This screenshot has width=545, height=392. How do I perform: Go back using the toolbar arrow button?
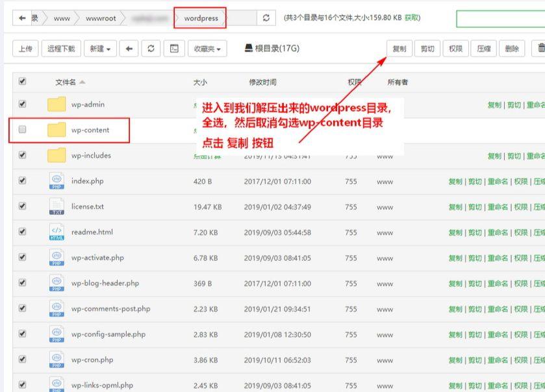pos(129,49)
